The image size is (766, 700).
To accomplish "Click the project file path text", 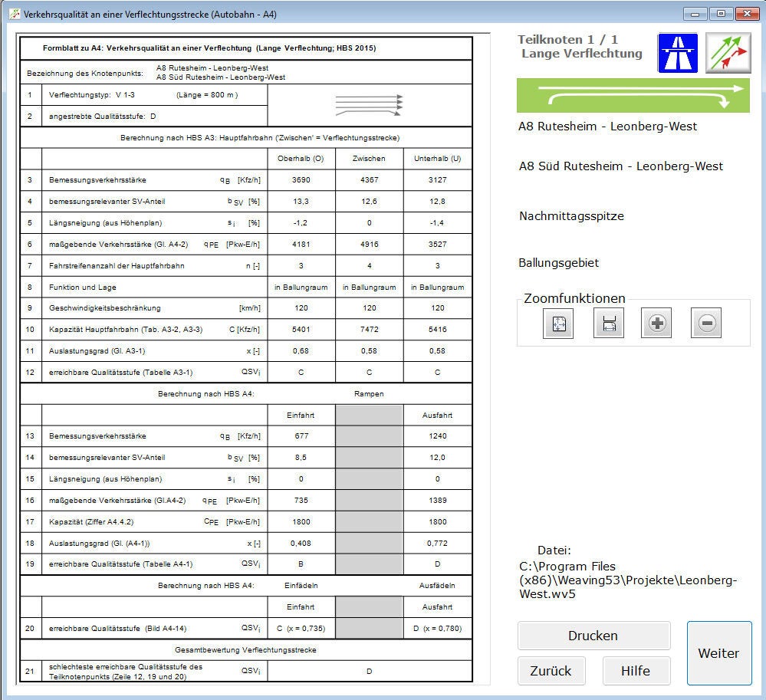I will click(x=627, y=580).
